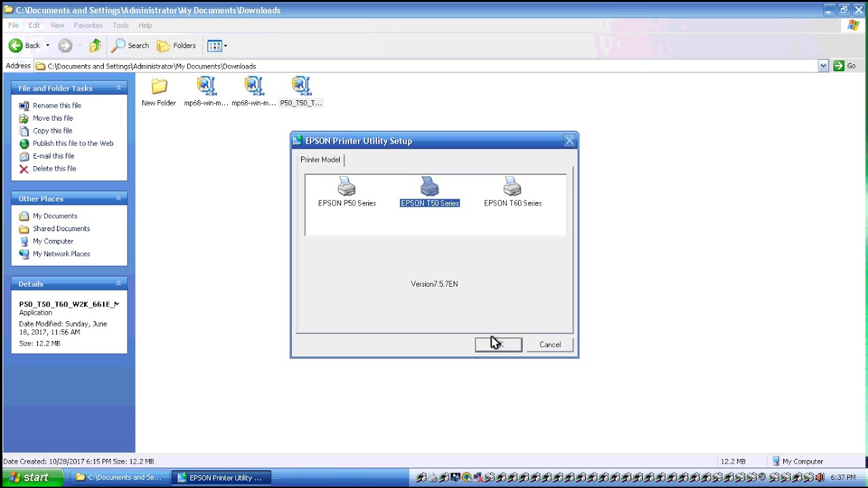Click the Go button
The image size is (868, 488).
(x=845, y=66)
